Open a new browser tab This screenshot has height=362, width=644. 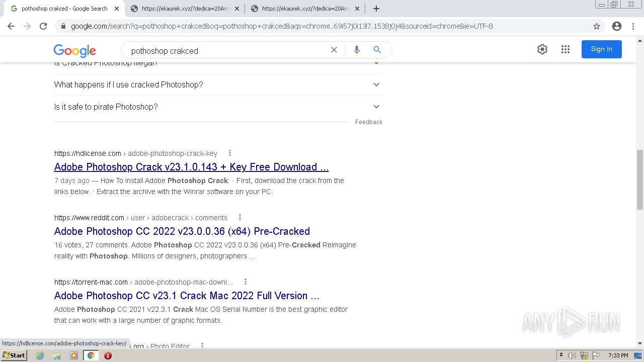pyautogui.click(x=376, y=9)
